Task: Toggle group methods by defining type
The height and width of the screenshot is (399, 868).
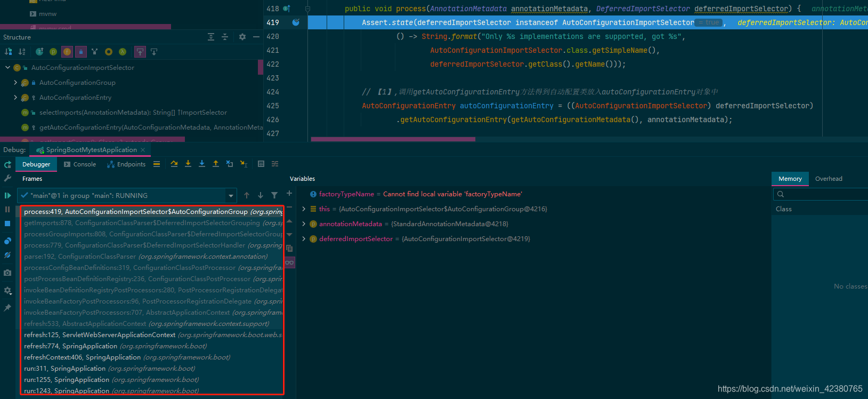Action: click(x=39, y=52)
